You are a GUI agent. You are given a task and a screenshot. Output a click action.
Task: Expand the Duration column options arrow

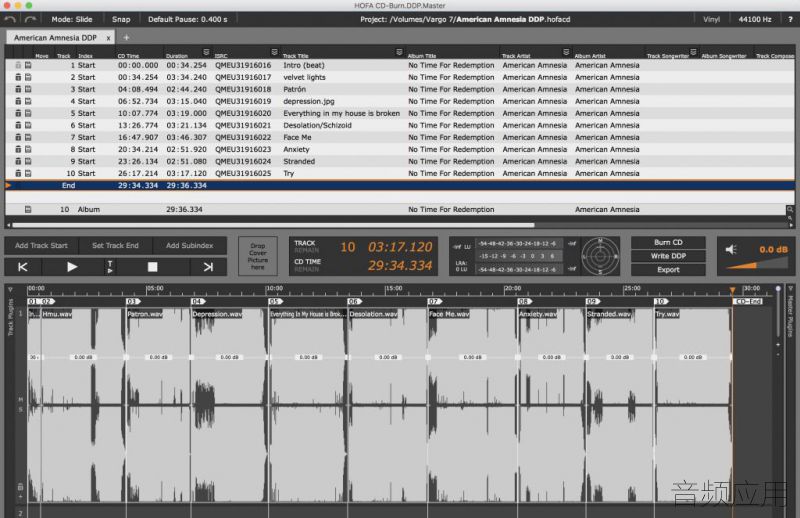(x=206, y=52)
